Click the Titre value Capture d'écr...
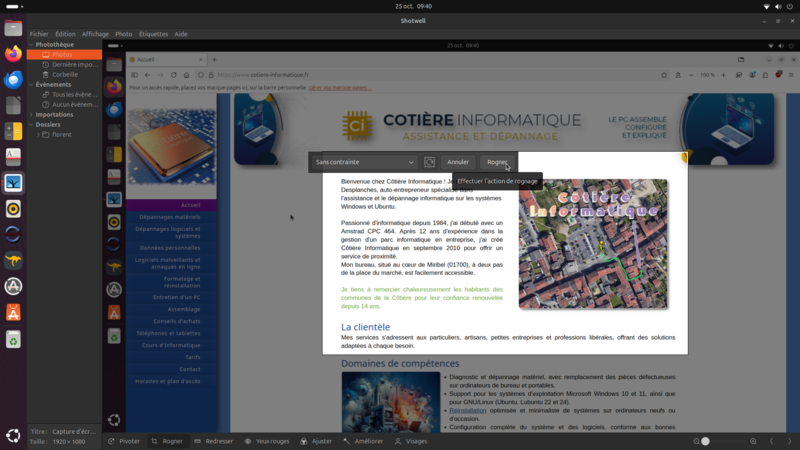The image size is (800, 450). click(74, 432)
